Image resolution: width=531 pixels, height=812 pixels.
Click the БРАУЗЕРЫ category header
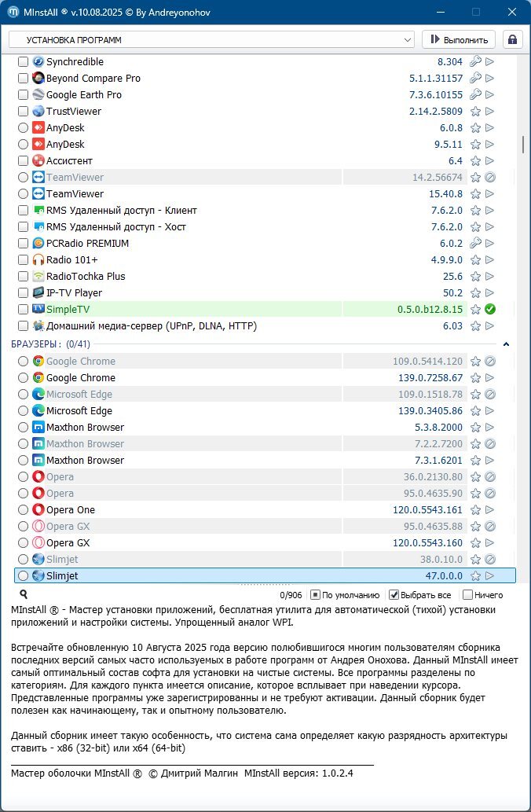(50, 344)
